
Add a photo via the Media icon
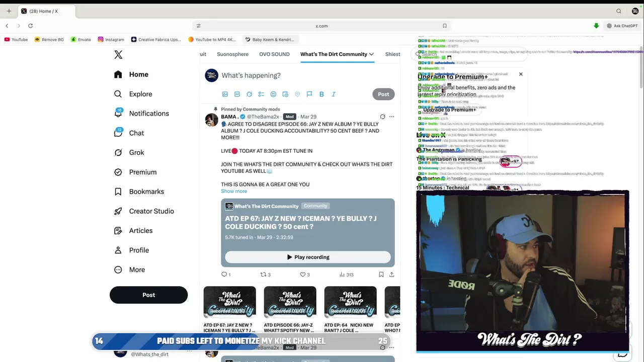[225, 94]
